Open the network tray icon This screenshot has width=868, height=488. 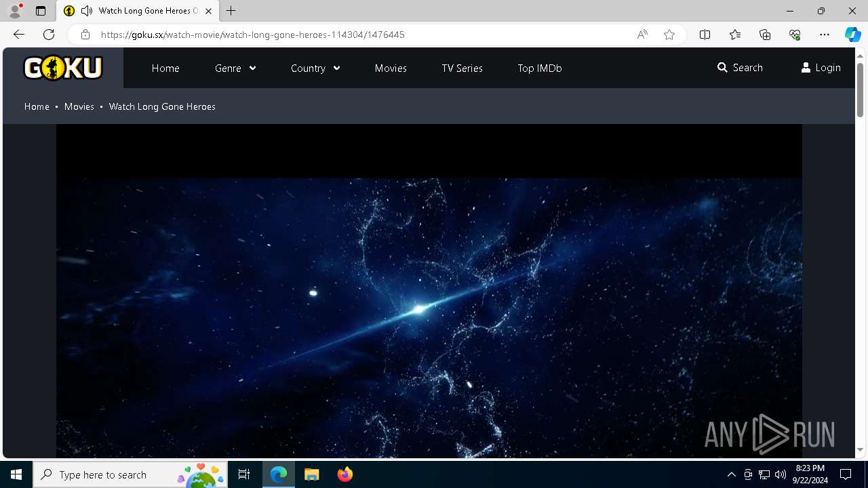[x=764, y=474]
